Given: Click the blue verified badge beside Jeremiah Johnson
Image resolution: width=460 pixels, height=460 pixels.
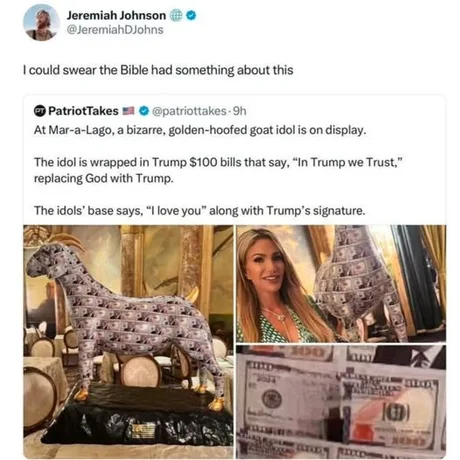Looking at the screenshot, I should pyautogui.click(x=191, y=15).
